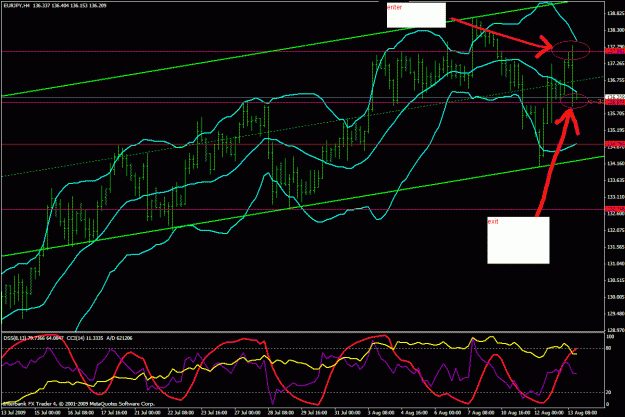The image size is (625, 417).
Task: Click the 131.565 price axis label
Action: 615,247
